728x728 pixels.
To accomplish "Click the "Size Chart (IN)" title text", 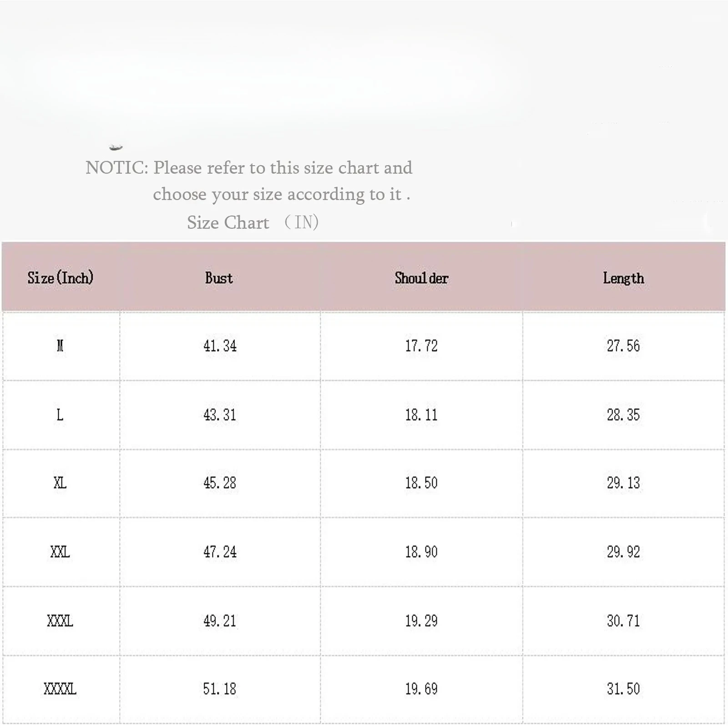I will [253, 222].
